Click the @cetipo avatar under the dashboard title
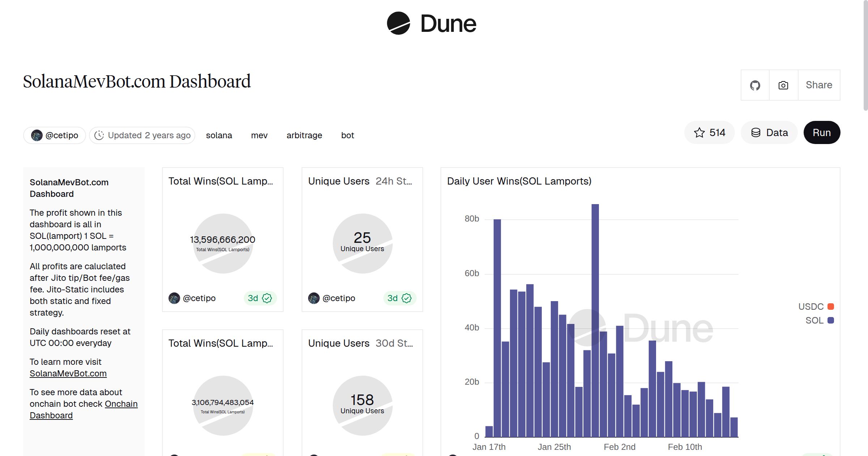The image size is (868, 456). (36, 135)
